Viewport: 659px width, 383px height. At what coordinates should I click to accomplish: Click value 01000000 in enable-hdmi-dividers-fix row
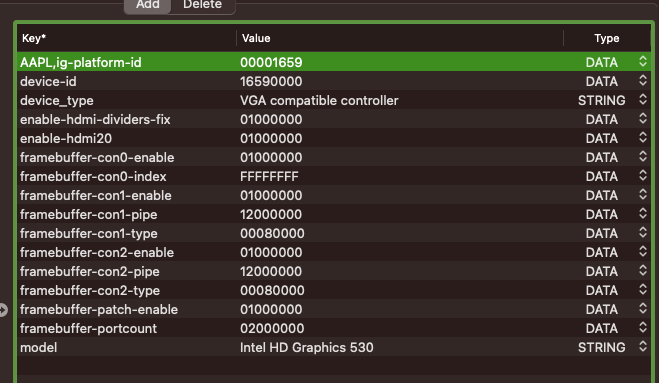click(x=271, y=120)
